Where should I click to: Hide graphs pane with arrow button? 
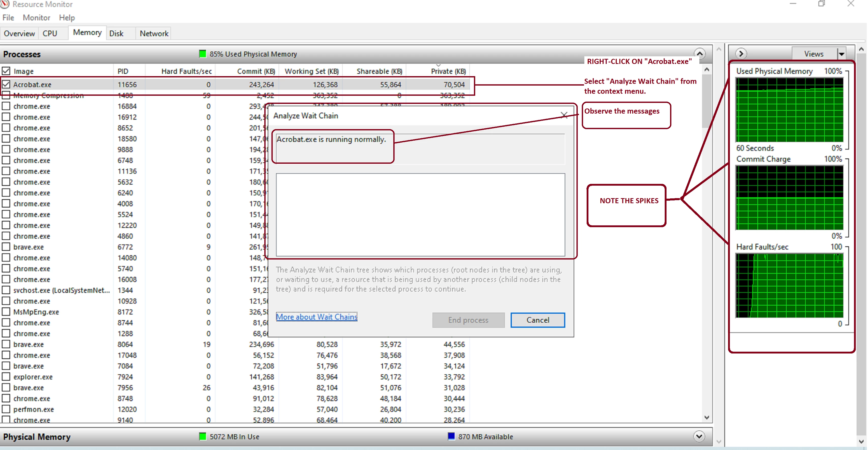pyautogui.click(x=741, y=54)
